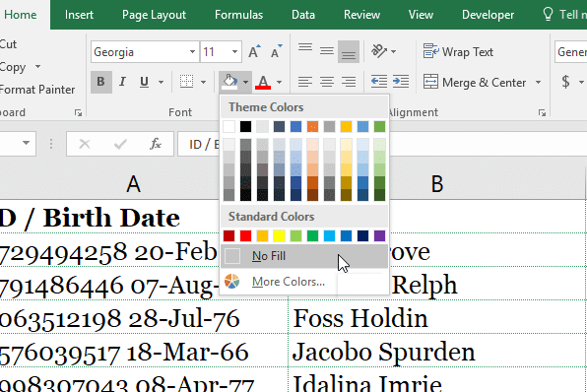Pick standard dark red swatch
Image resolution: width=587 pixels, height=392 pixels.
click(228, 235)
